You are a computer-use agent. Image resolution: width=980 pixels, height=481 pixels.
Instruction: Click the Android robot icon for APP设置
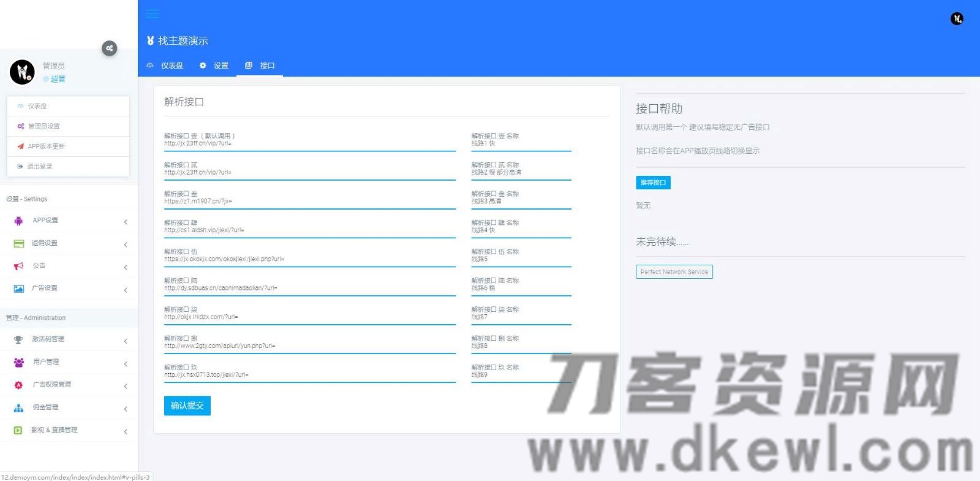pyautogui.click(x=18, y=221)
